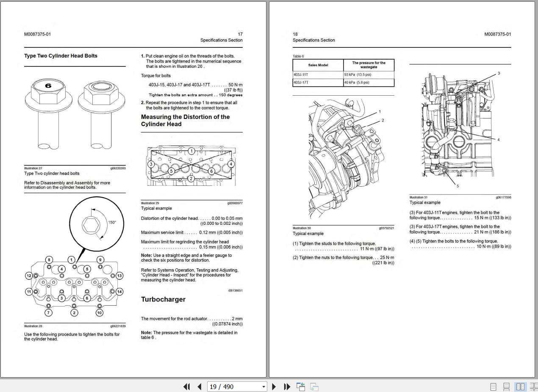The image size is (538, 392).
Task: Click the Turbocharger section heading
Action: coord(163,299)
